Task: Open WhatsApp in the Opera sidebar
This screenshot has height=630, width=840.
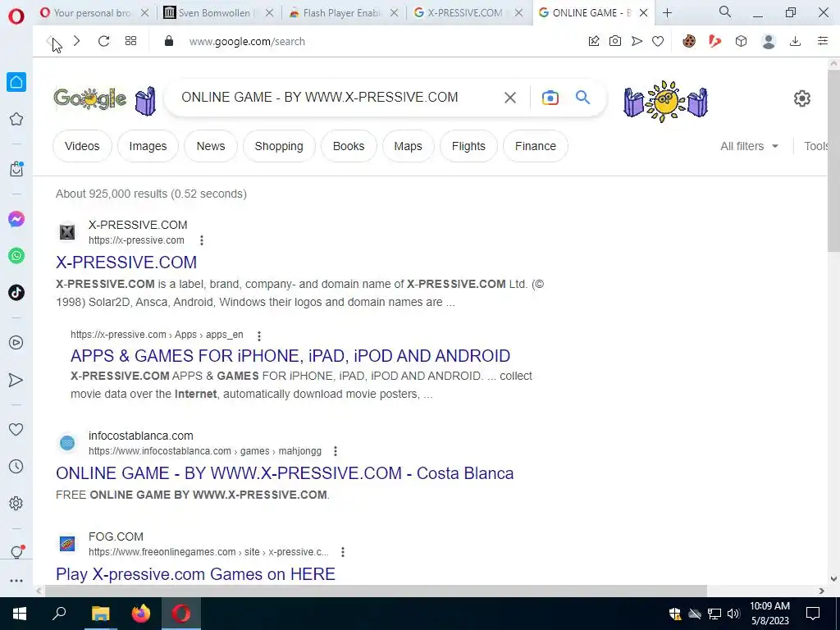Action: pyautogui.click(x=16, y=256)
